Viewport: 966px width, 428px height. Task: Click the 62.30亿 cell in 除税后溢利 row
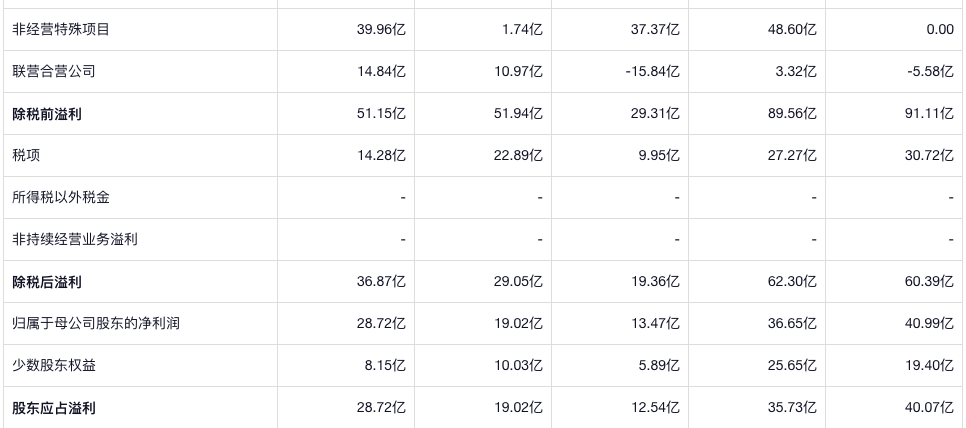click(792, 282)
